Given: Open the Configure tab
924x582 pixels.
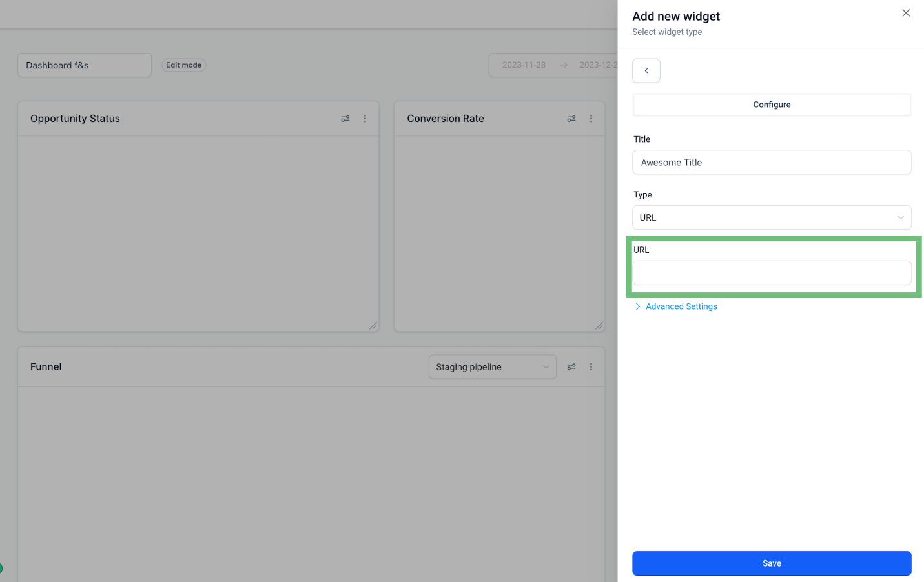Looking at the screenshot, I should (x=772, y=105).
